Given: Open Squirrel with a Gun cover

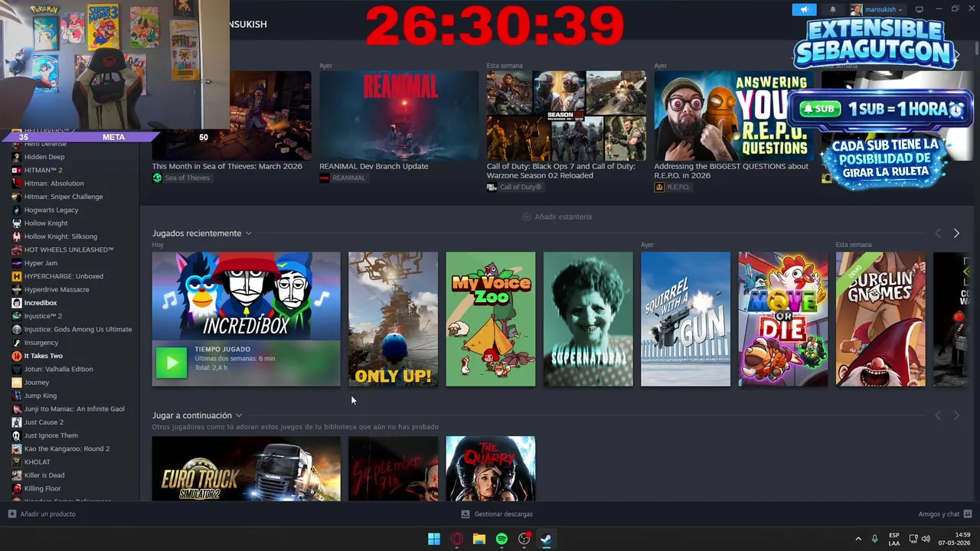Looking at the screenshot, I should (x=685, y=319).
